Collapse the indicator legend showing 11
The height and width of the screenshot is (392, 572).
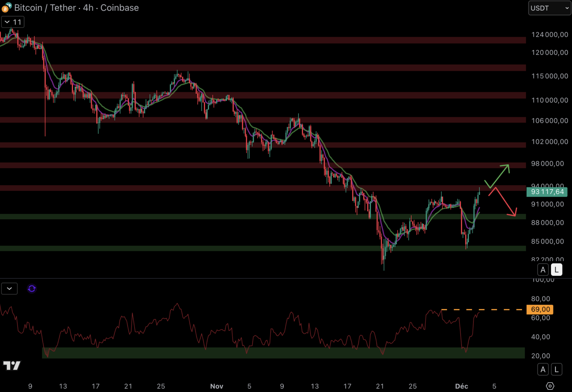(x=13, y=22)
